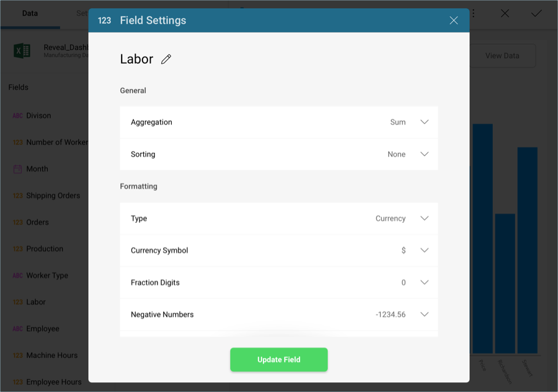This screenshot has width=558, height=392.
Task: Select the Production field
Action: (45, 249)
